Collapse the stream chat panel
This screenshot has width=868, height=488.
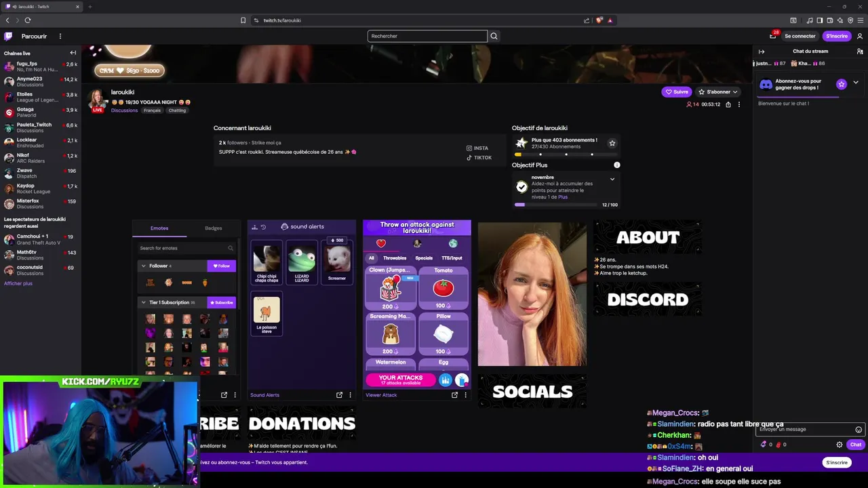coord(762,52)
